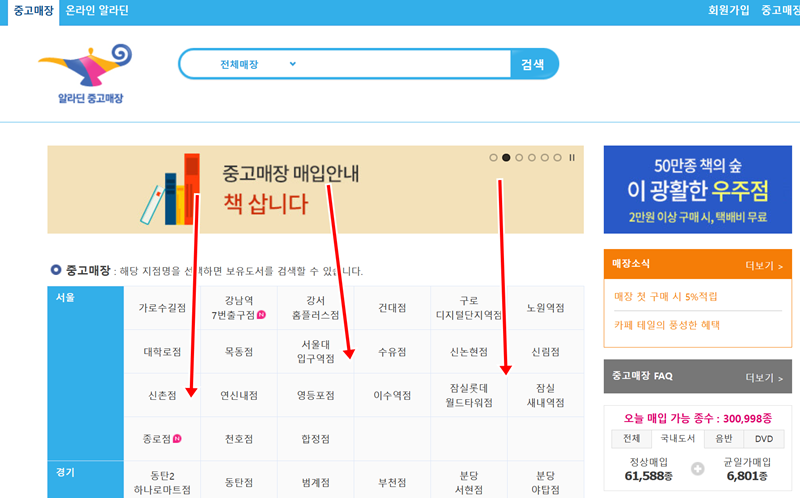Viewport: 800px width, 498px height.
Task: Open the 목동점 store
Action: coord(239,352)
